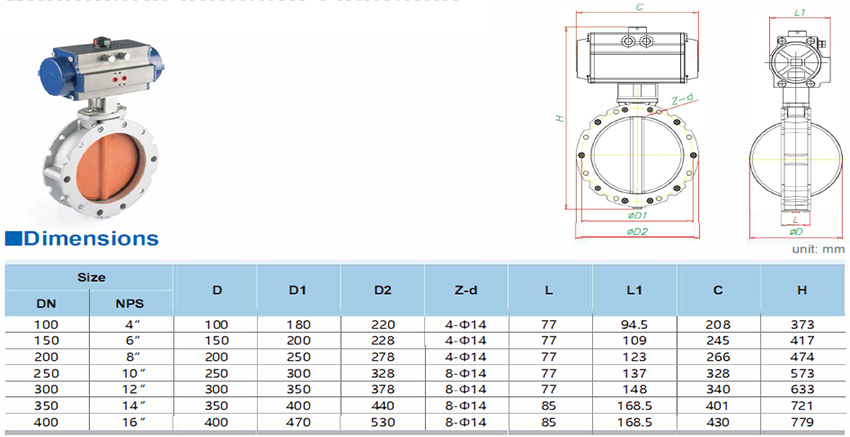This screenshot has width=850, height=437.
Task: Select the 721 H value
Action: [x=802, y=406]
